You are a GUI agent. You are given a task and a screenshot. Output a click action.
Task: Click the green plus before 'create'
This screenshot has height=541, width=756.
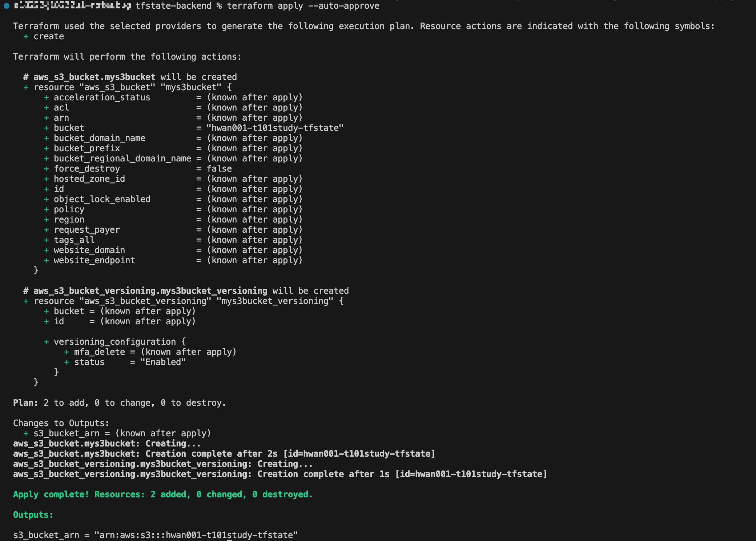26,37
